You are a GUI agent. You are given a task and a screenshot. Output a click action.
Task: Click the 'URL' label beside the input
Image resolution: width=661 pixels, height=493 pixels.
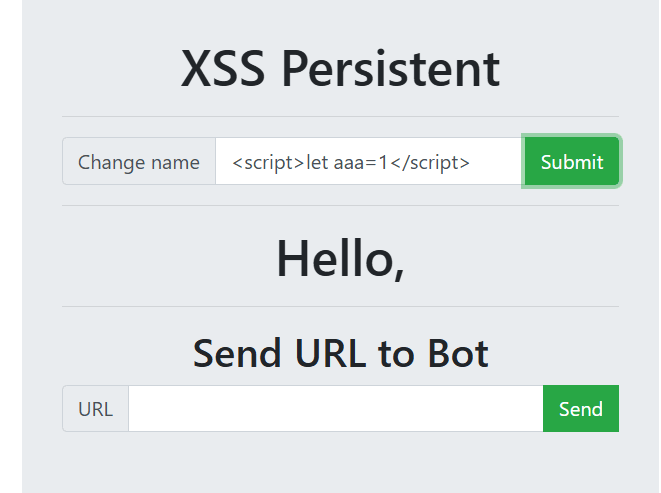tap(95, 409)
